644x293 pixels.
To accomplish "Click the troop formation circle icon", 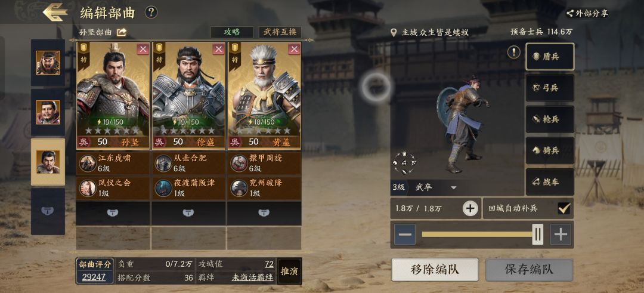I will [404, 162].
